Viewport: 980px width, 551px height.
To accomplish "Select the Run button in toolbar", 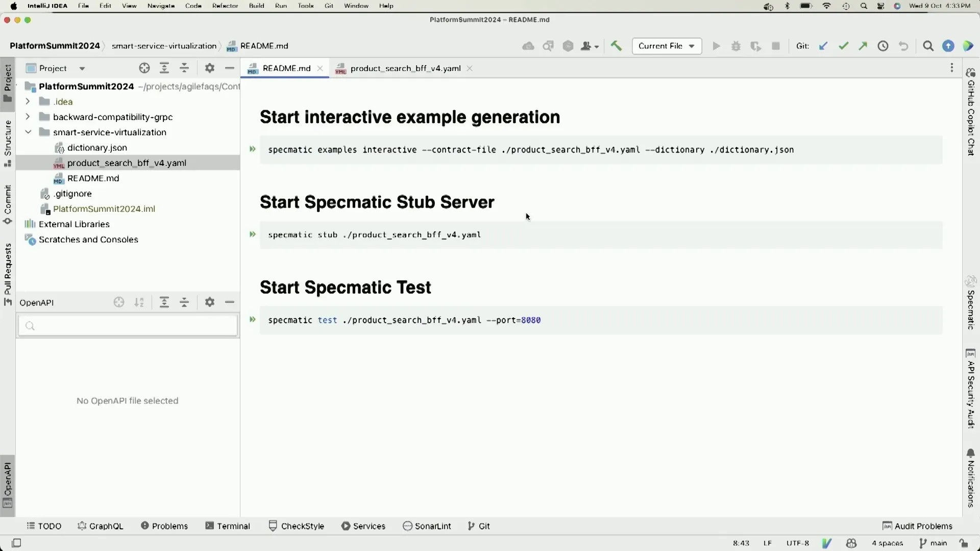I will pyautogui.click(x=716, y=46).
